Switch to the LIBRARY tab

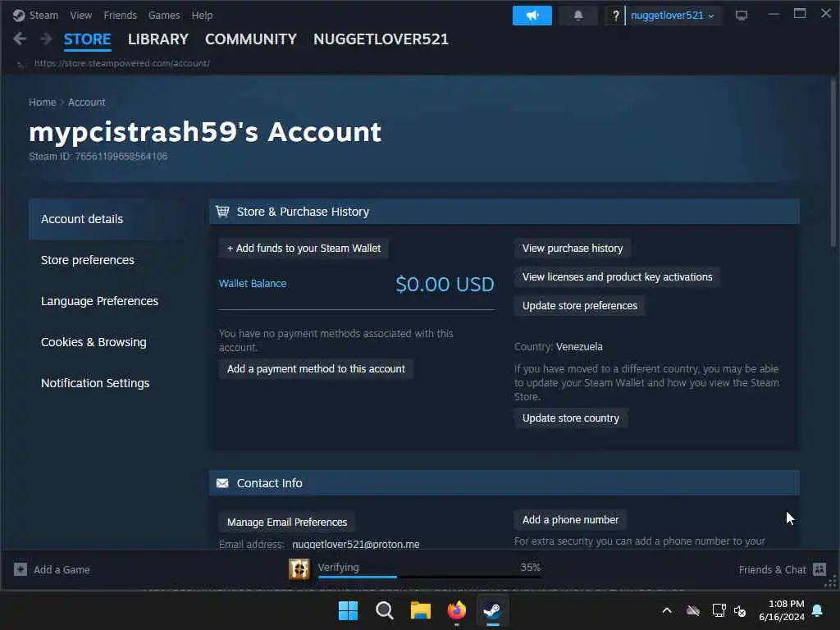point(158,39)
